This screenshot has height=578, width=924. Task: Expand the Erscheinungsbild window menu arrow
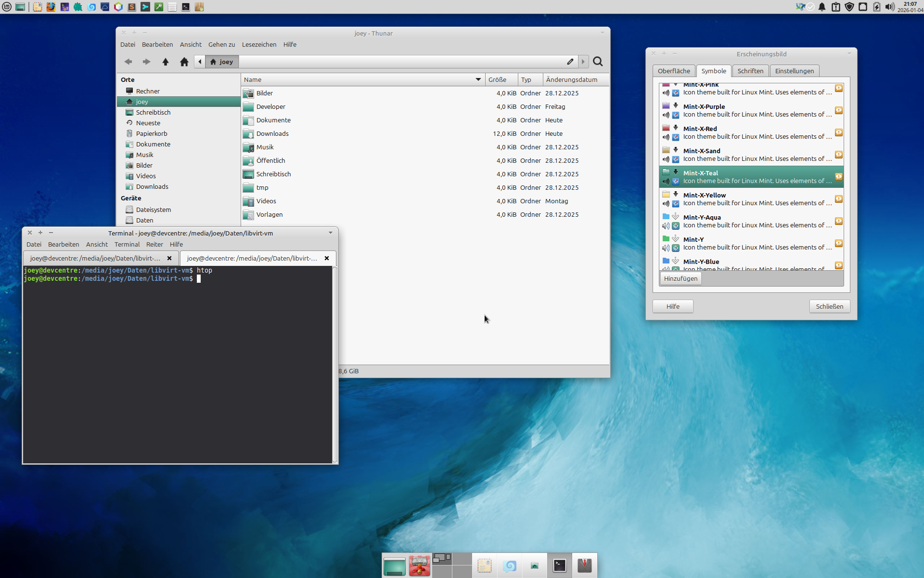coord(849,53)
